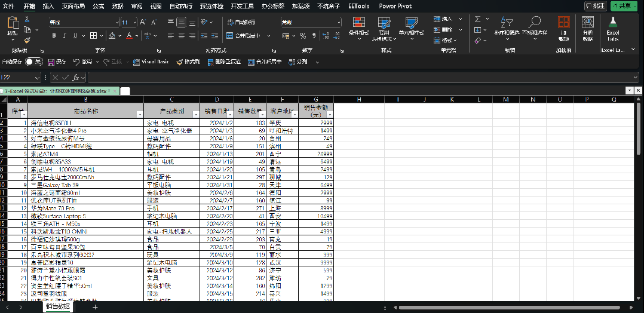The height and width of the screenshot is (313, 644).
Task: Toggle Underline formatting
Action: 75,36
